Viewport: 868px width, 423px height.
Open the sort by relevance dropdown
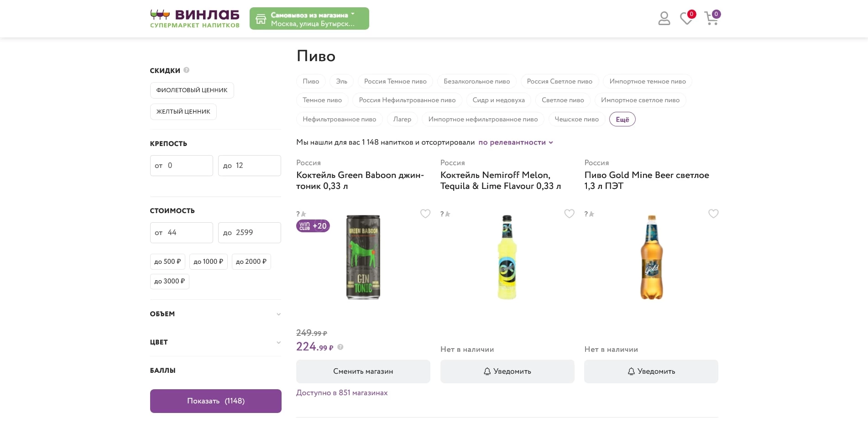coord(516,142)
